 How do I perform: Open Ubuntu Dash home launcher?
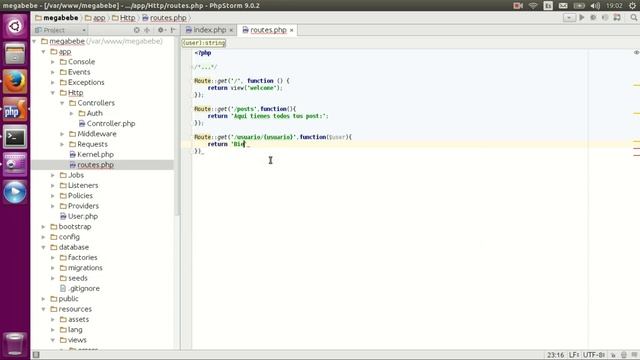[15, 27]
